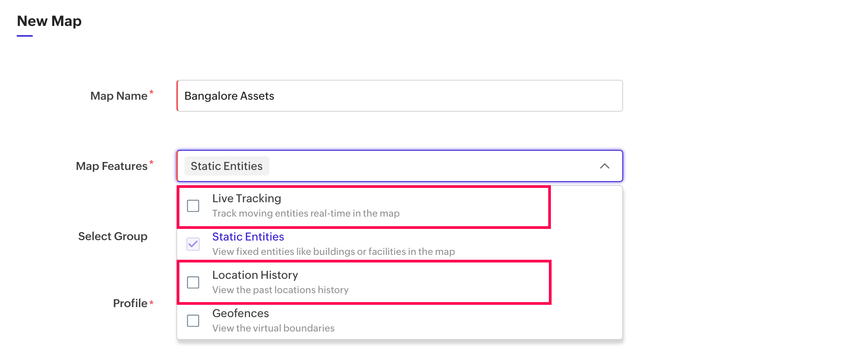Check the Geofences checkbox
This screenshot has width=868, height=359.
pos(193,321)
